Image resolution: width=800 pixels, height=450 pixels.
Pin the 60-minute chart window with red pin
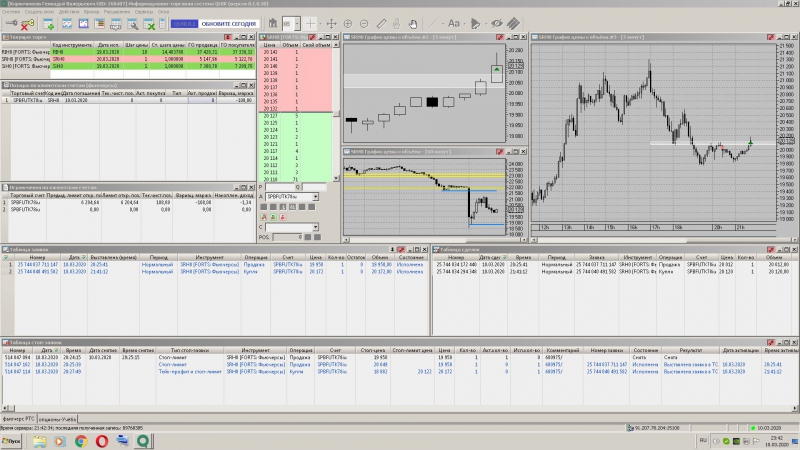pyautogui.click(x=500, y=152)
